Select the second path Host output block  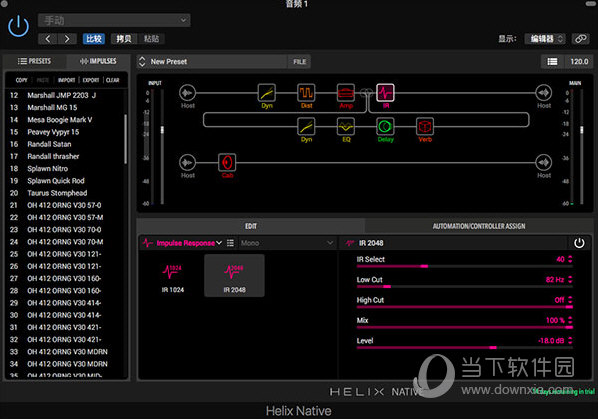point(543,162)
